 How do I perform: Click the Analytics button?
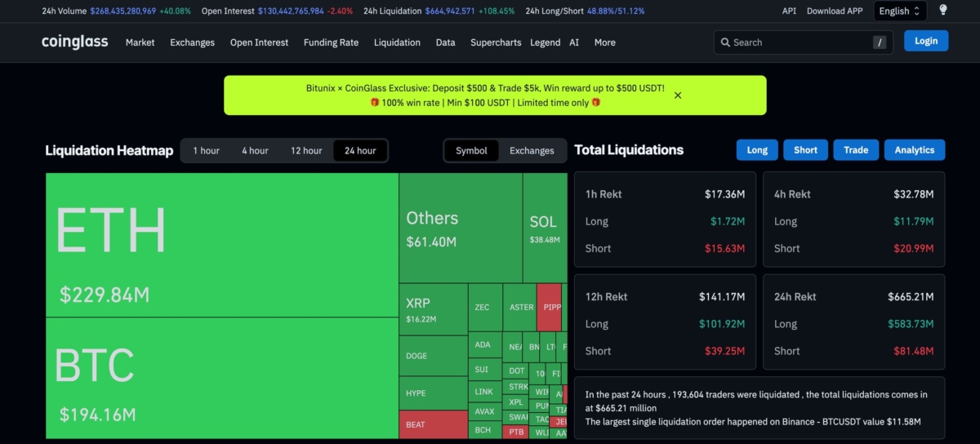pos(914,149)
